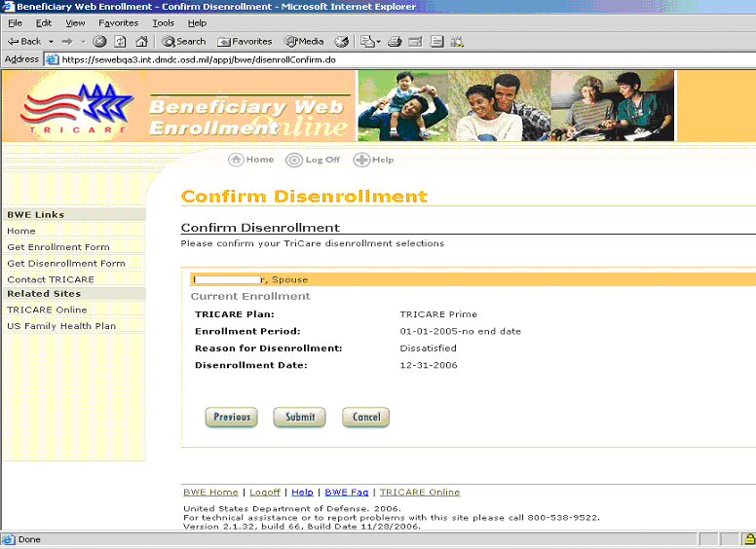Open the File menu

tap(15, 23)
